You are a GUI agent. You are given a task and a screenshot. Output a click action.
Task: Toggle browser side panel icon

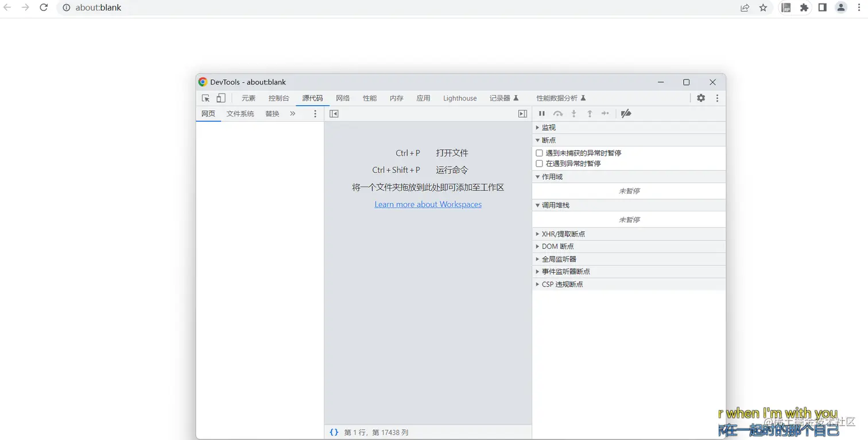822,8
